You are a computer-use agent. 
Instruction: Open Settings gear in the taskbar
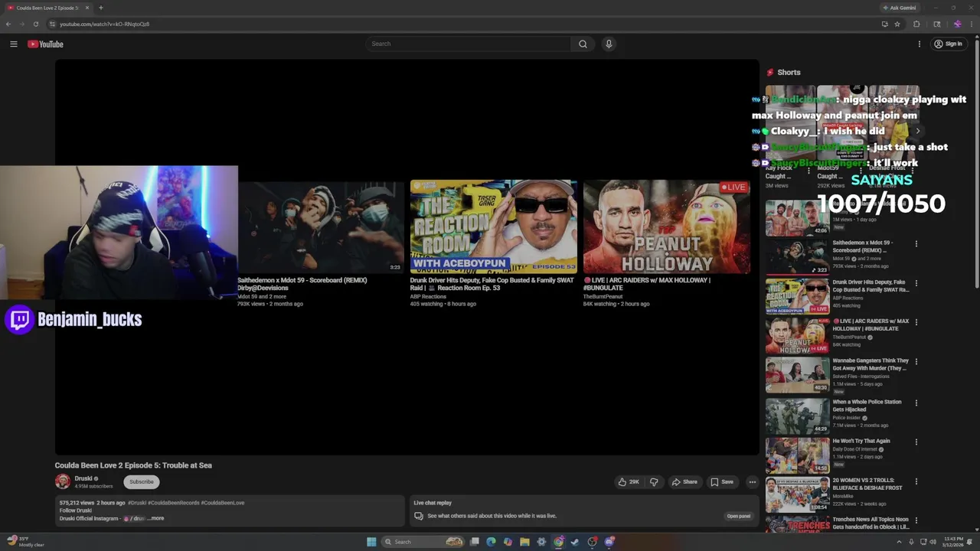pos(541,542)
